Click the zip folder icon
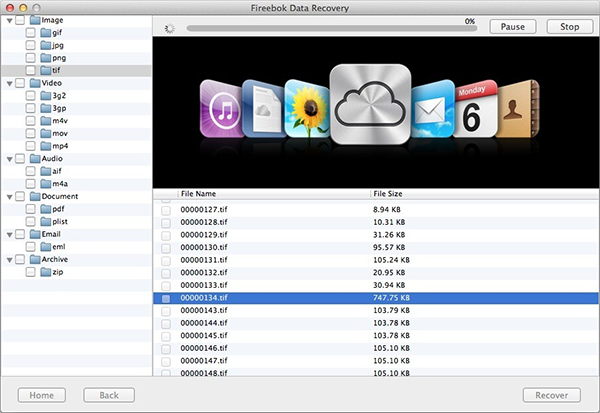The image size is (600, 413). (x=46, y=272)
